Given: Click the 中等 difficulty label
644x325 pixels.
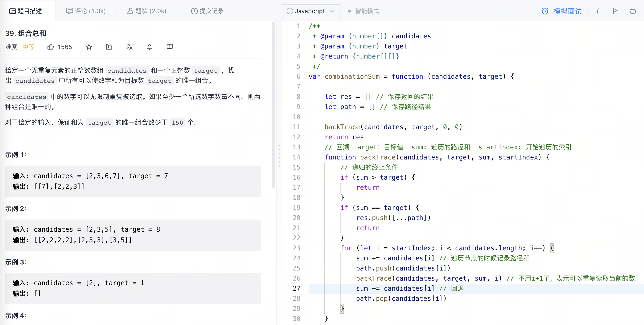Looking at the screenshot, I should coord(28,47).
